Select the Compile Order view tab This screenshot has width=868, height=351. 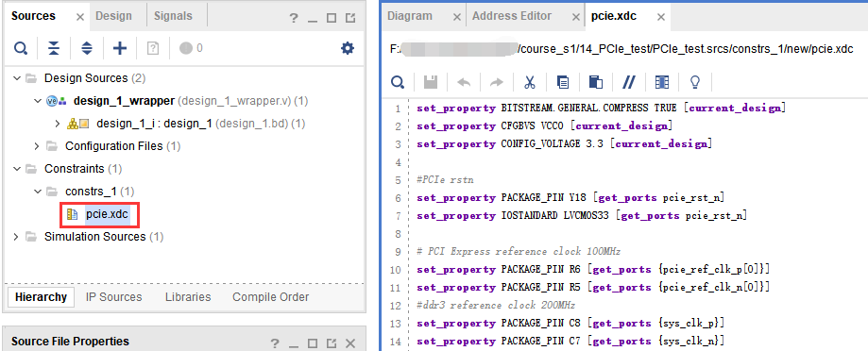(271, 297)
